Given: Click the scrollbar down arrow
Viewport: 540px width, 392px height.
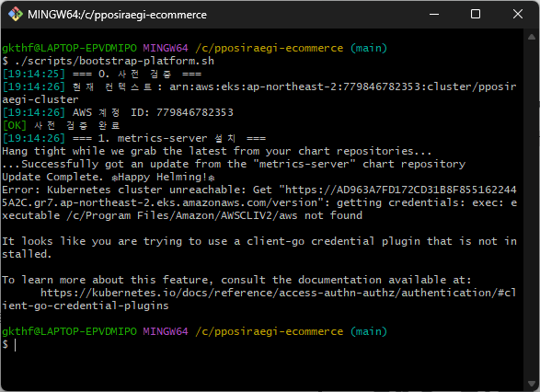Looking at the screenshot, I should (532, 384).
